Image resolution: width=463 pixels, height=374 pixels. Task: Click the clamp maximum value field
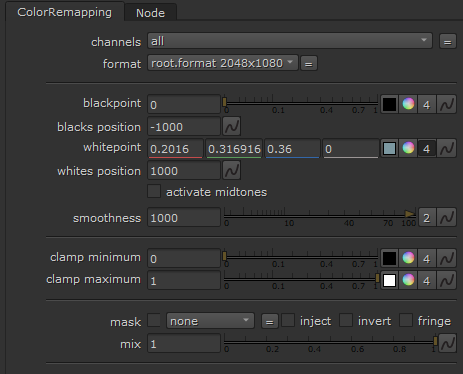[x=184, y=280]
